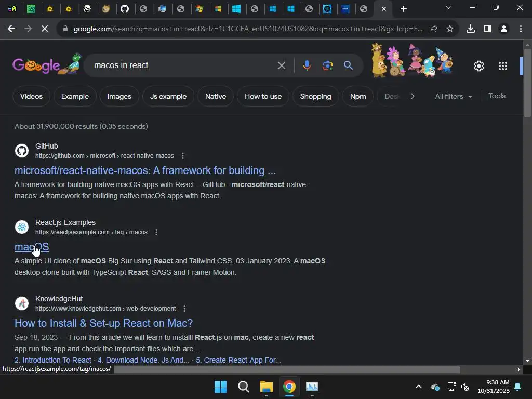532x399 pixels.
Task: Search by voice microphone icon
Action: (x=307, y=65)
